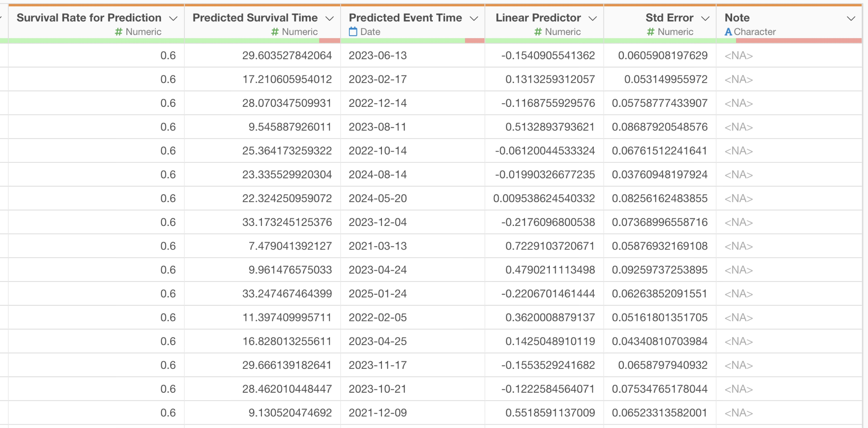Screen dimensions: 868x428
Task: Click the Predicted Survival Time column header
Action: point(255,17)
